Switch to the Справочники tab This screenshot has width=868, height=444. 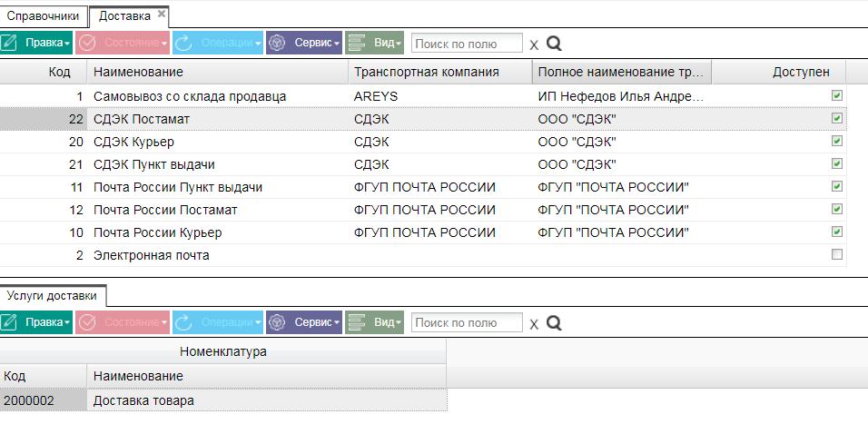point(44,16)
